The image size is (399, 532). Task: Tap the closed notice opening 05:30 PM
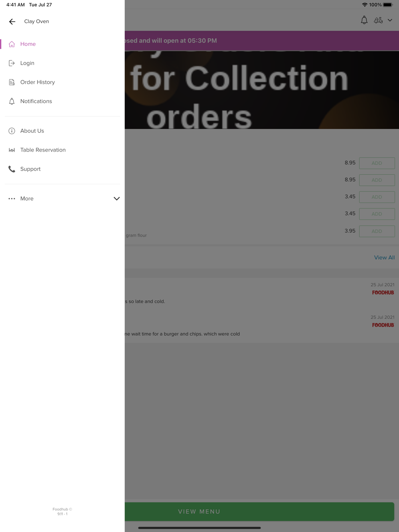point(262,41)
